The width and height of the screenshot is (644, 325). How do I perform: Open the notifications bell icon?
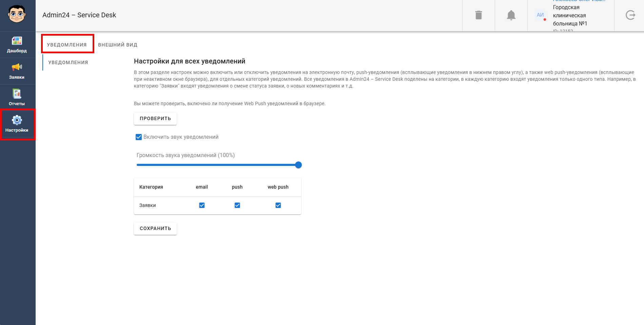pyautogui.click(x=511, y=15)
